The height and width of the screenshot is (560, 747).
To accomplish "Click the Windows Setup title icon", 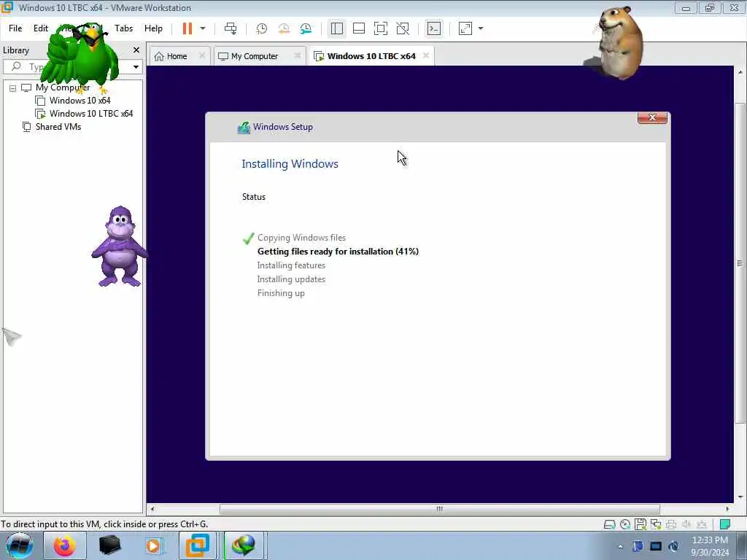I will click(244, 128).
